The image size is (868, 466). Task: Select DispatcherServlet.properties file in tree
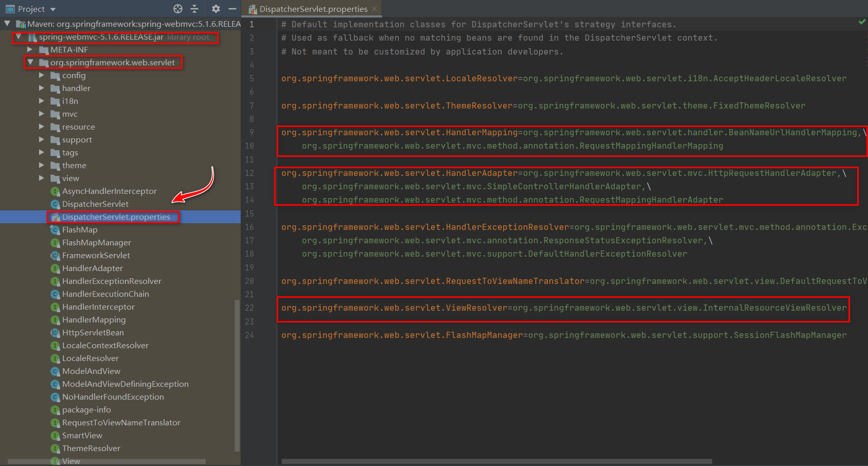click(116, 217)
